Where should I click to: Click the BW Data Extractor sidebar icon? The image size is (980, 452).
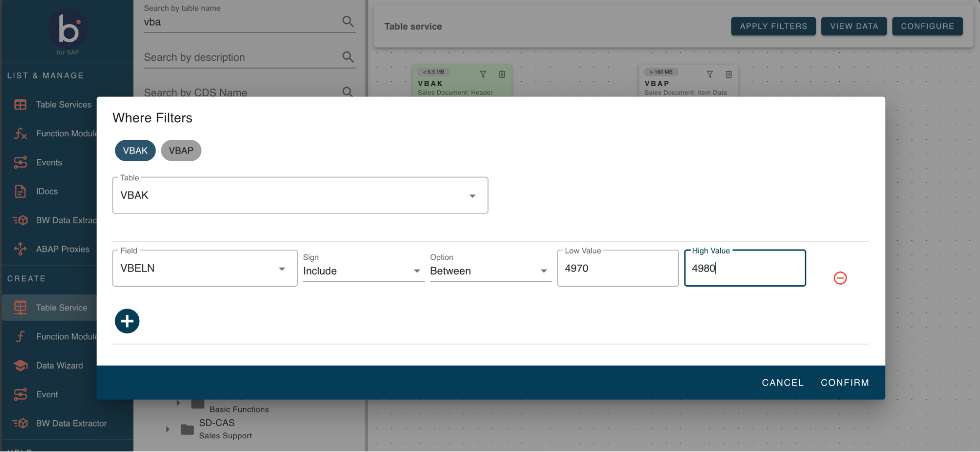click(x=20, y=220)
